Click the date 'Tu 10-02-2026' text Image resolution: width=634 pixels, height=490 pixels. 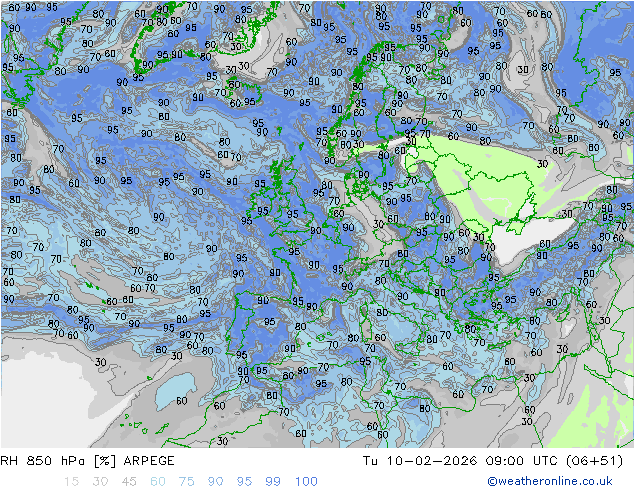pyautogui.click(x=420, y=461)
